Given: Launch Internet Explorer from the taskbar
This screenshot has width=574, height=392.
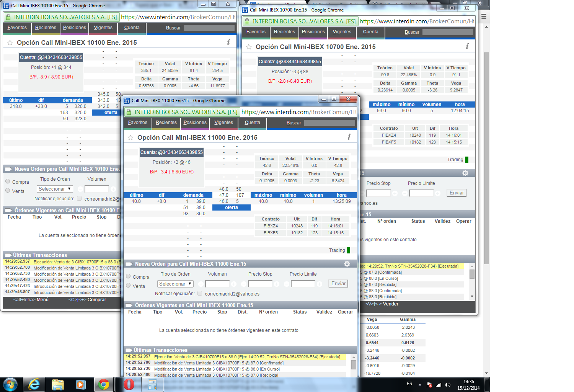Looking at the screenshot, I should [x=34, y=384].
